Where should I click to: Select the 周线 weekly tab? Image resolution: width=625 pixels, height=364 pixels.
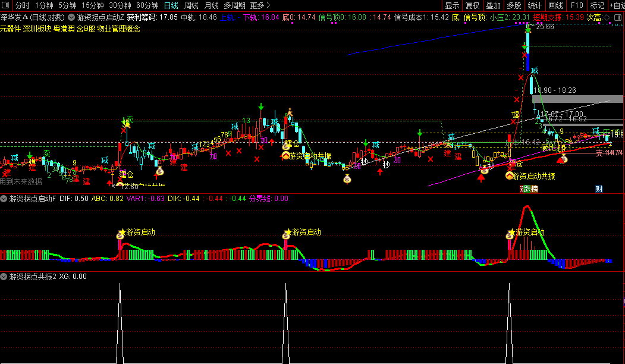(191, 5)
